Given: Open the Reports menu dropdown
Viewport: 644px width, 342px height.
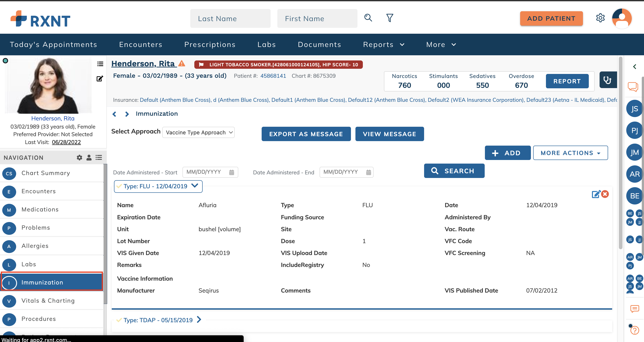Looking at the screenshot, I should [384, 44].
